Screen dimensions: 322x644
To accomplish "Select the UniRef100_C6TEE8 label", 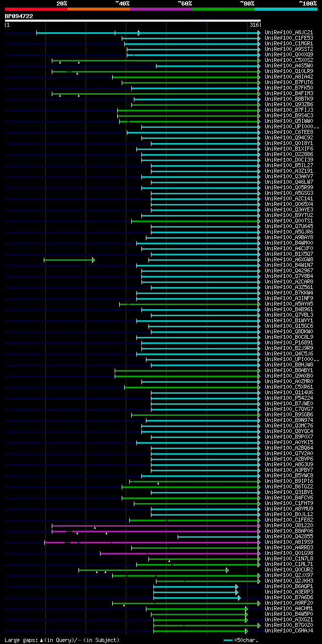I will [x=289, y=132].
